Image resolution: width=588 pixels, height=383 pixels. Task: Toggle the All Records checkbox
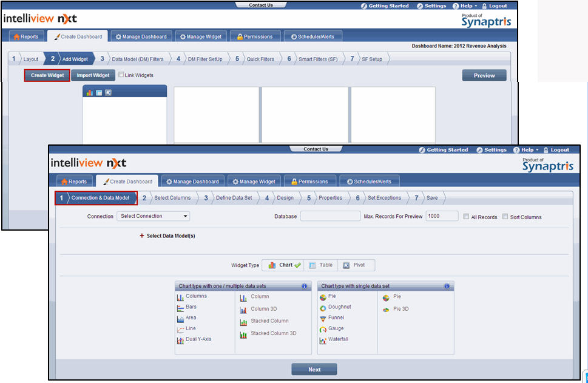pyautogui.click(x=466, y=217)
